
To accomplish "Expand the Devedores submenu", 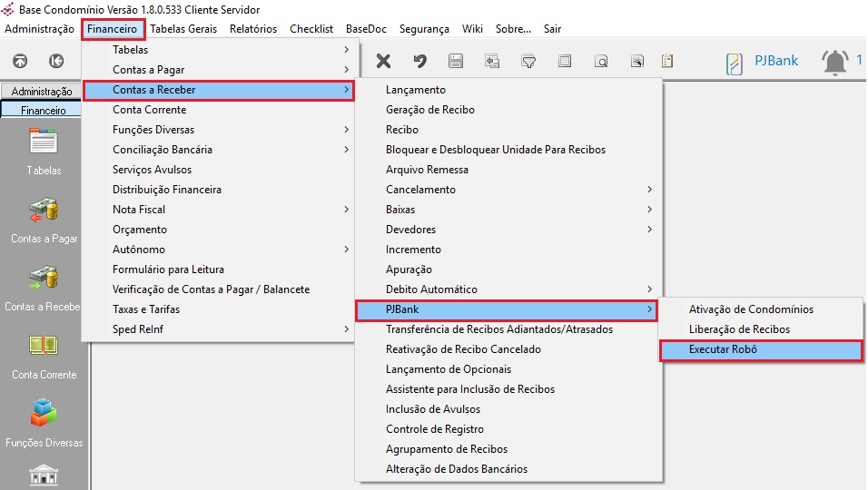I will (508, 230).
